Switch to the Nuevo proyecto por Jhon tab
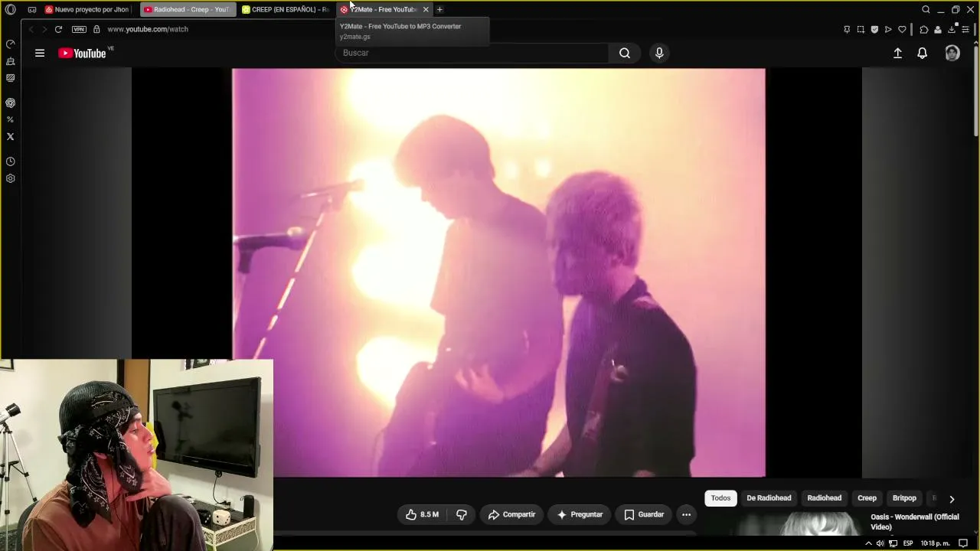 pyautogui.click(x=88, y=9)
